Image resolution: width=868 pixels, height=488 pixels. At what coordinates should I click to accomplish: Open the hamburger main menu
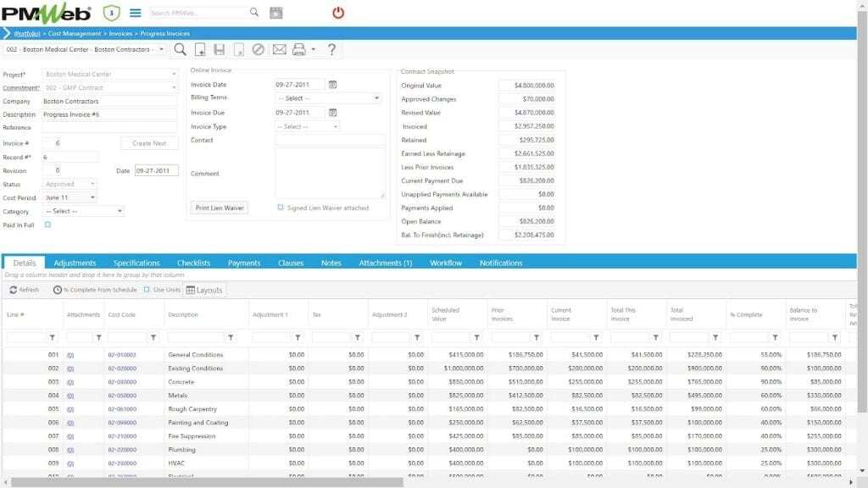(135, 13)
